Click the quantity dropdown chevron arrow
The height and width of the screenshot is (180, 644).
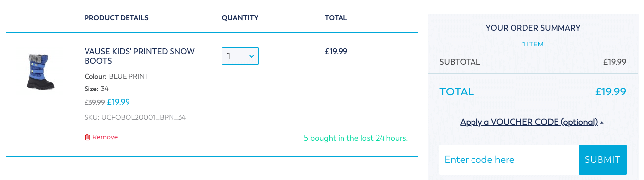point(251,56)
